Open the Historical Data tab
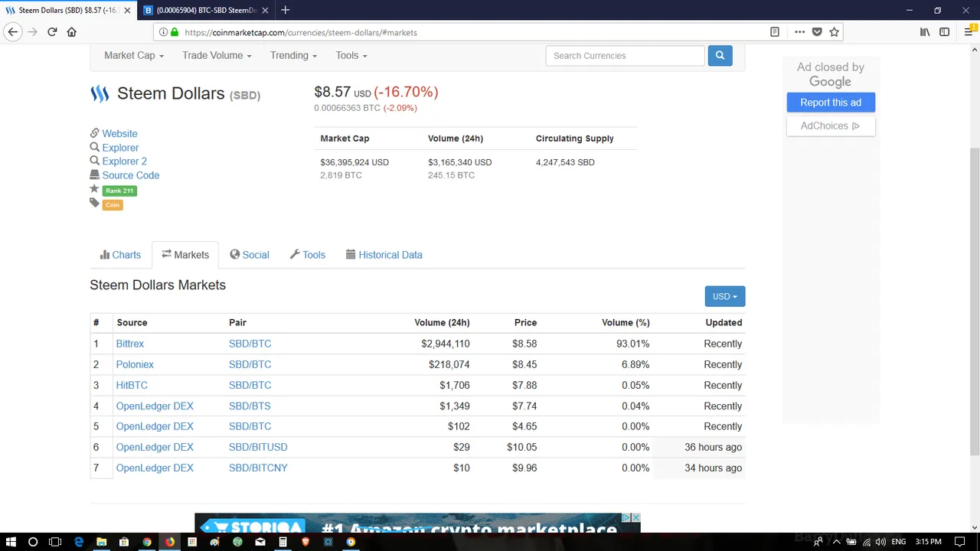980x551 pixels. point(384,255)
